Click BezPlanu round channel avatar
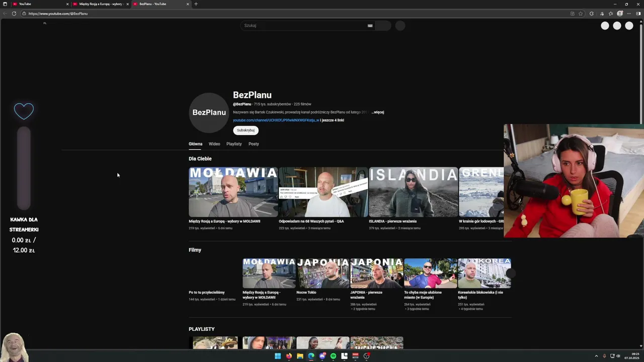This screenshot has width=644, height=362. (209, 113)
